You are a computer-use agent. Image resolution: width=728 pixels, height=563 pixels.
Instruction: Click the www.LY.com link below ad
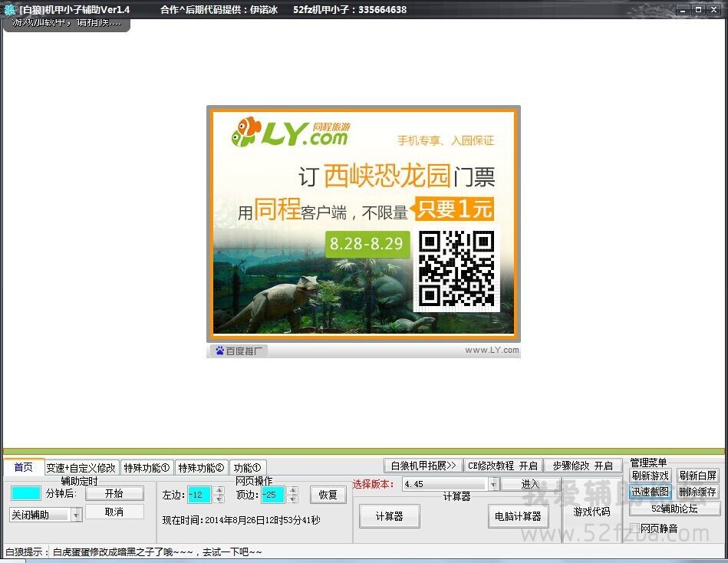[492, 350]
